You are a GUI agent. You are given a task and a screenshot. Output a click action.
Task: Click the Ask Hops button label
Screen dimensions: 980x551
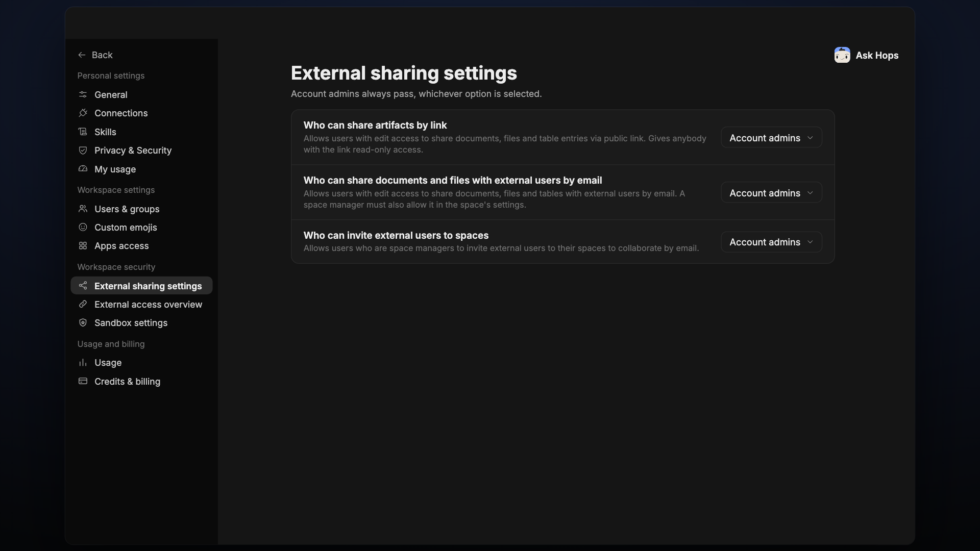(x=877, y=55)
